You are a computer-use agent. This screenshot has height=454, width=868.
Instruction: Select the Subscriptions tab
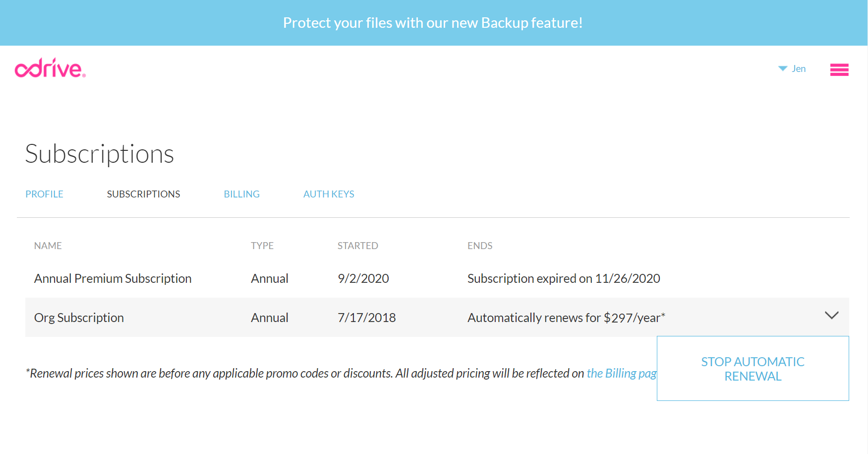click(143, 194)
